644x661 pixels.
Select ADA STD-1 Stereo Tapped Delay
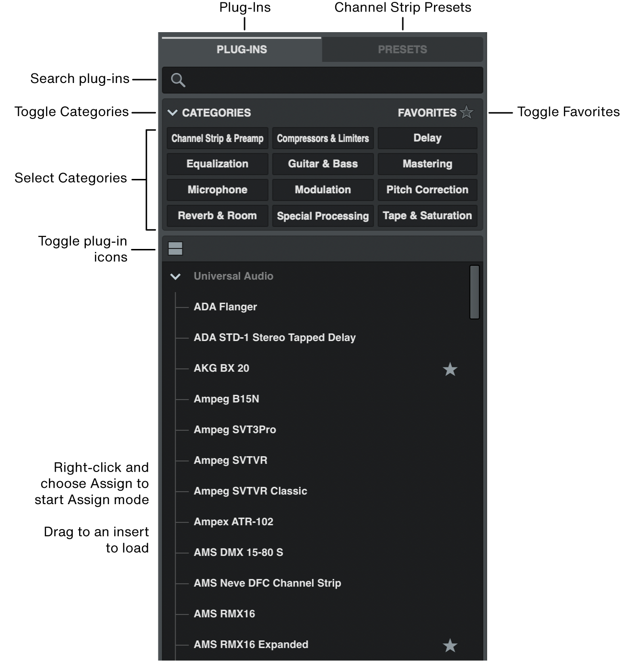coord(275,338)
